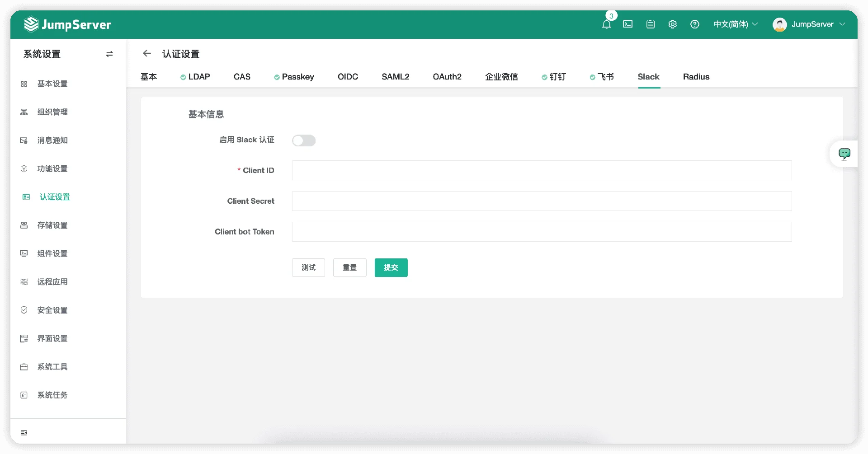
Task: Open the tickets clipboard icon
Action: click(651, 24)
